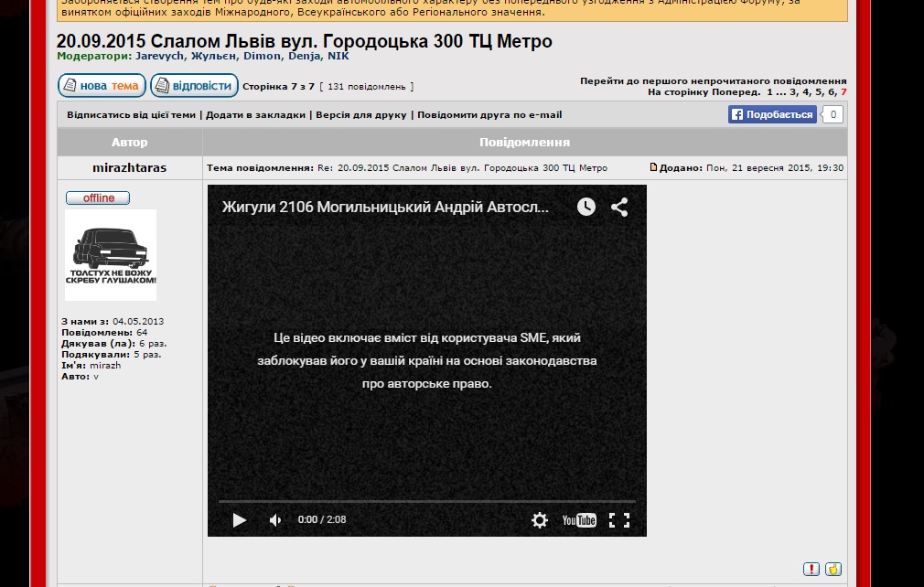Go to page 1 of the topic
The width and height of the screenshot is (924, 587).
769,91
